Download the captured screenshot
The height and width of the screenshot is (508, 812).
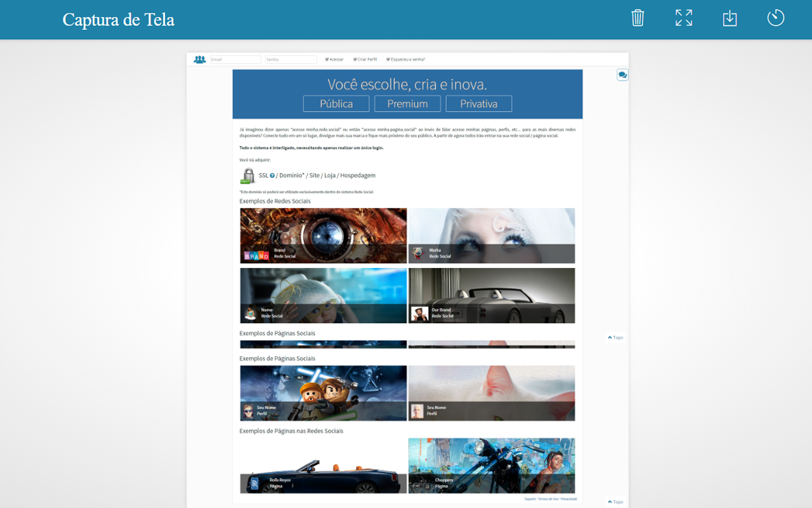point(730,18)
